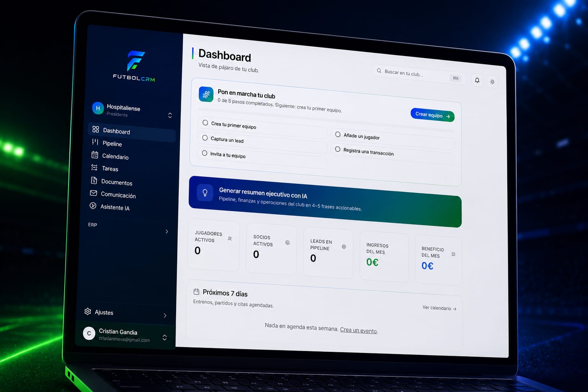Open the notifications bell icon
This screenshot has width=588, height=392.
point(477,80)
